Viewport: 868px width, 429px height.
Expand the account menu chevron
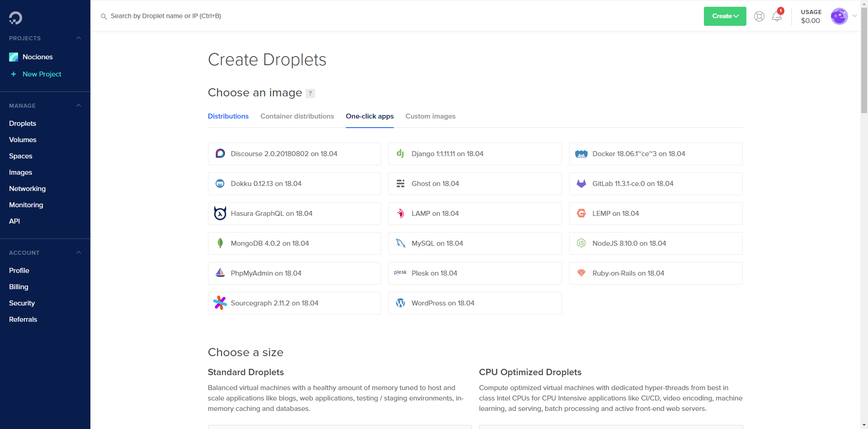pos(854,16)
